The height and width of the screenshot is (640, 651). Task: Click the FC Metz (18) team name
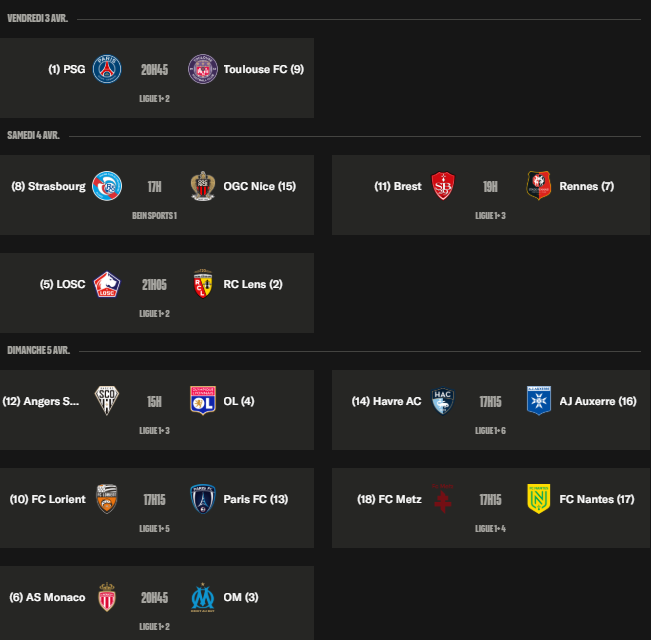coord(389,499)
